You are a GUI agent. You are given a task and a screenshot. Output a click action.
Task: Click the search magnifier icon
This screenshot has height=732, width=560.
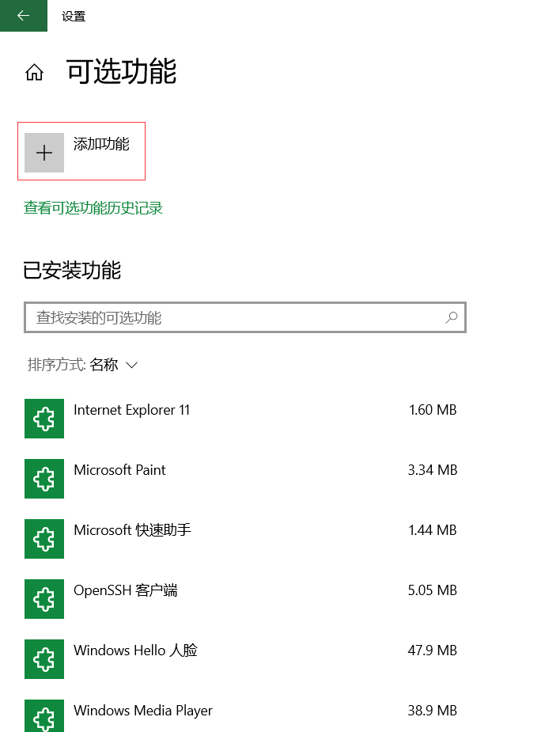(x=452, y=317)
